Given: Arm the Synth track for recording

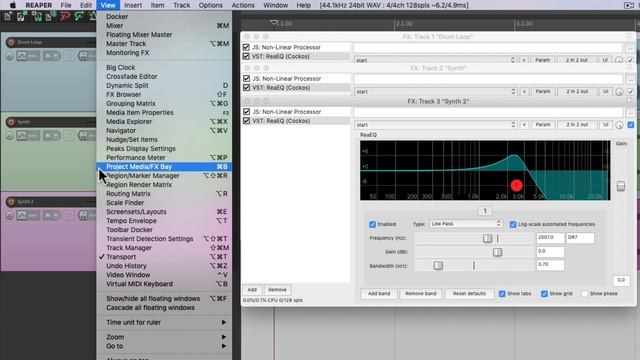Looking at the screenshot, I should pyautogui.click(x=11, y=122).
